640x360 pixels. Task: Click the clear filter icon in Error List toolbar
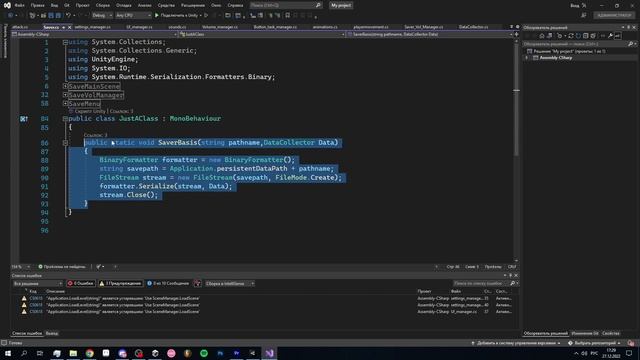pos(197,283)
